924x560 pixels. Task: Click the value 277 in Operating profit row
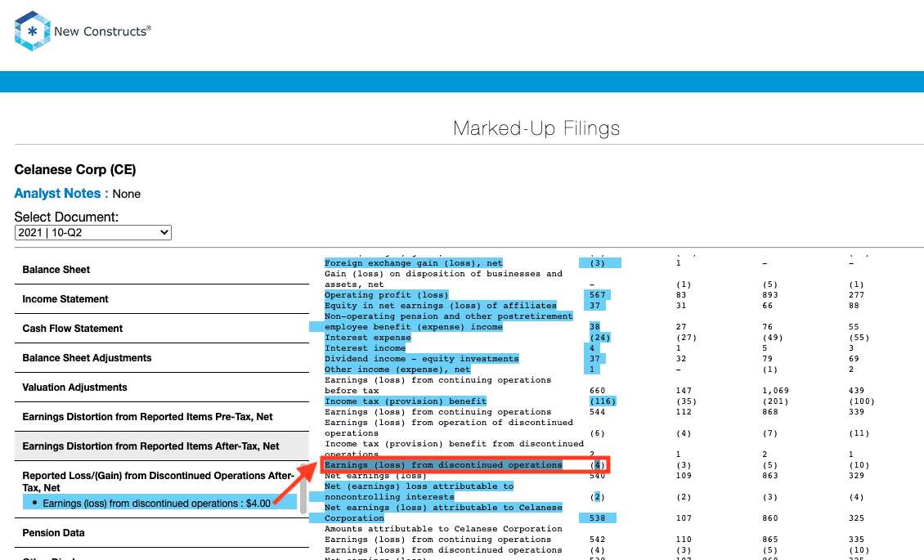point(857,295)
